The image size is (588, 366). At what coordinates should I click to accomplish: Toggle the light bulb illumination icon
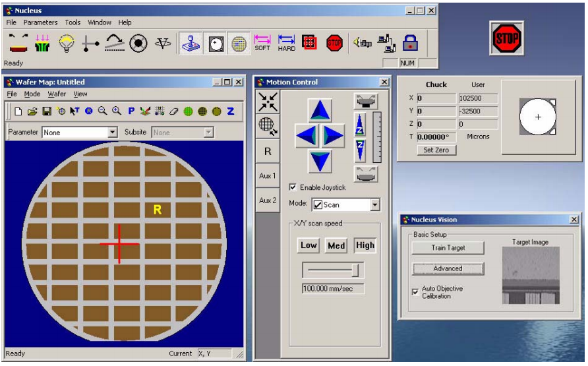(x=67, y=43)
